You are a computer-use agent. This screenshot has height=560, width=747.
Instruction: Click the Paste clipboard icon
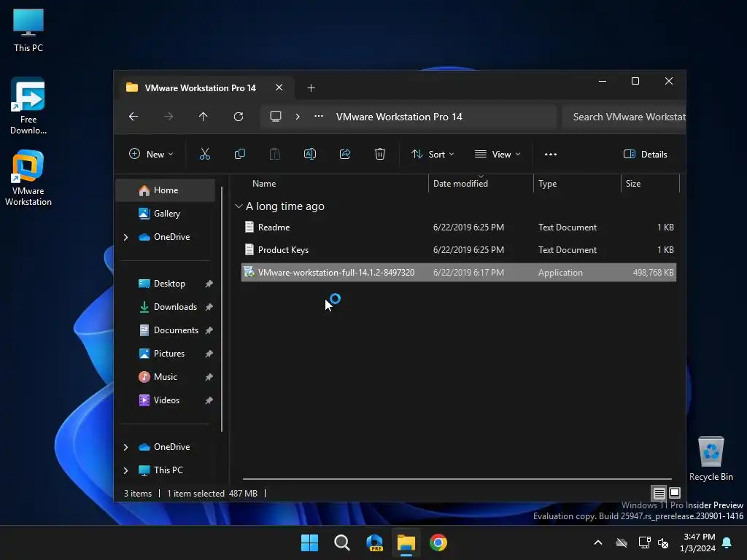coord(275,155)
